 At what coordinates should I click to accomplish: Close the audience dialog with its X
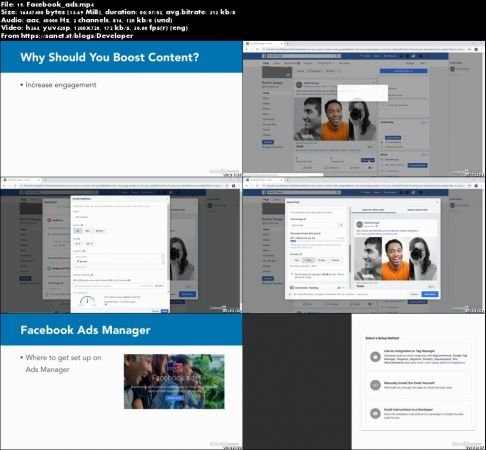point(167,199)
